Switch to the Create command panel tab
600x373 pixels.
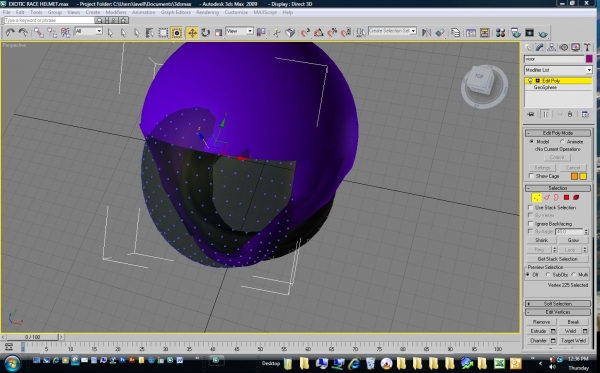[x=528, y=47]
